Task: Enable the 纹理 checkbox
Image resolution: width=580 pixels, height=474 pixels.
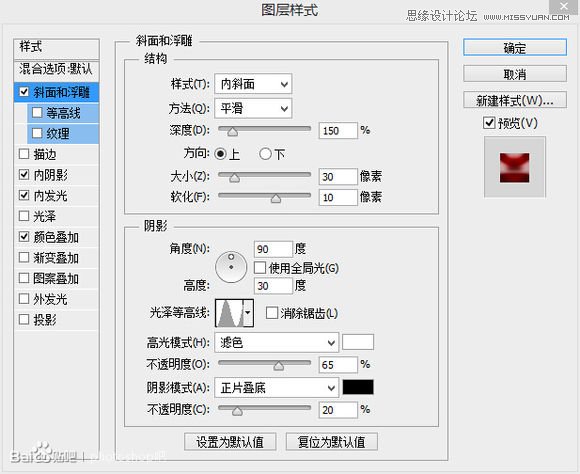Action: coord(37,133)
